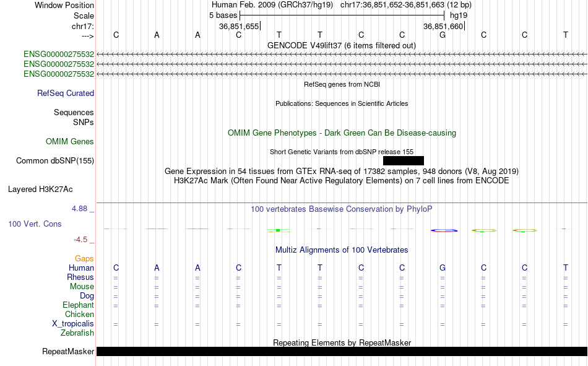
Task: Click the RefSeq Curated track label
Action: 66,93
